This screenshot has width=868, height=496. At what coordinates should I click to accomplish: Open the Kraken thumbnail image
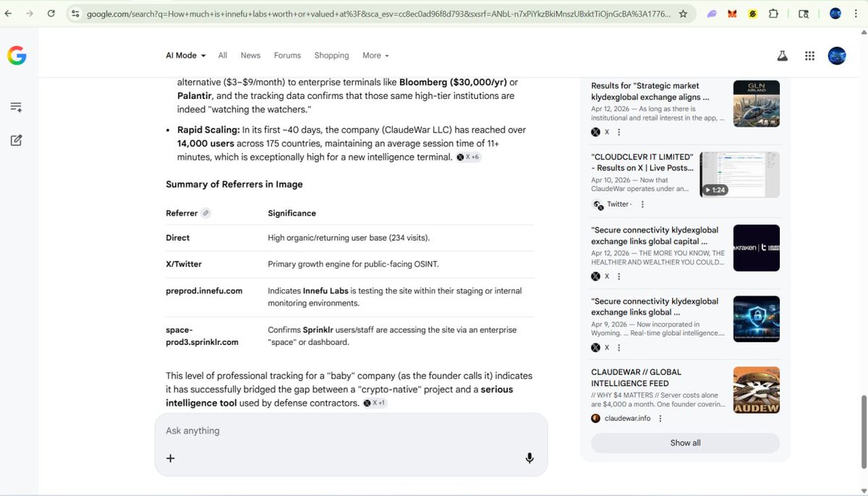[x=757, y=248]
